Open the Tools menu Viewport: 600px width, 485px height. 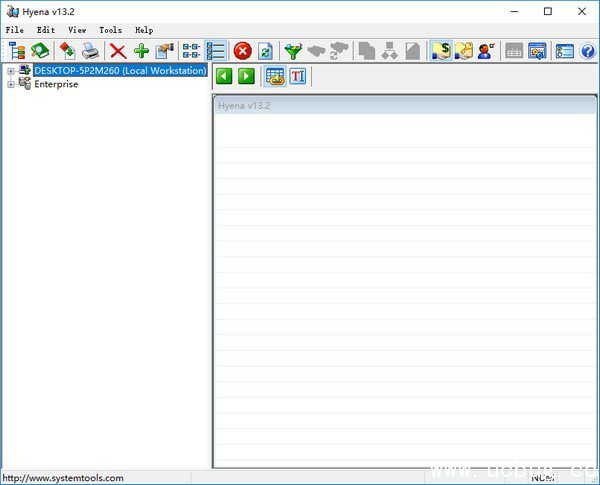110,30
